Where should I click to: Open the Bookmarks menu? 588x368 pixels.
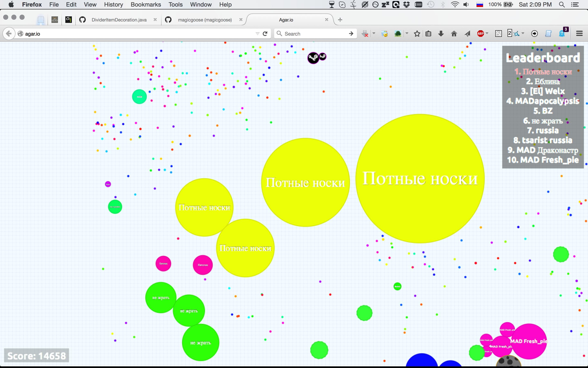click(x=146, y=4)
